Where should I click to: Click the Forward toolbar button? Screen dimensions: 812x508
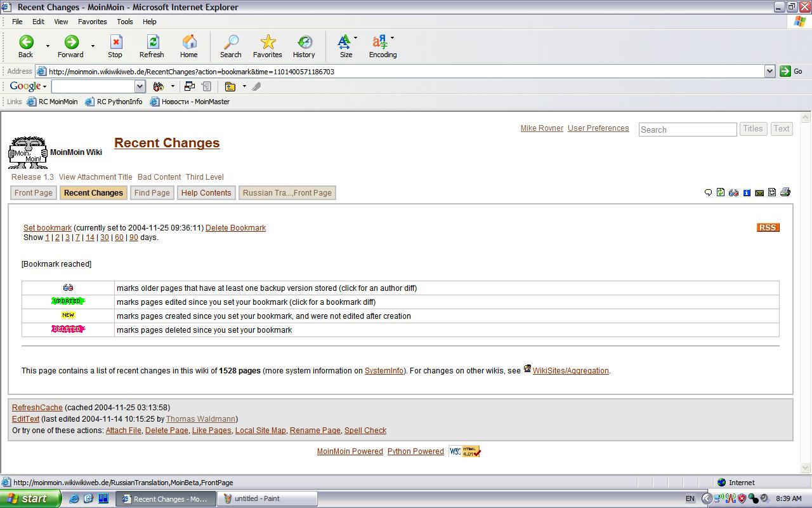[x=70, y=46]
